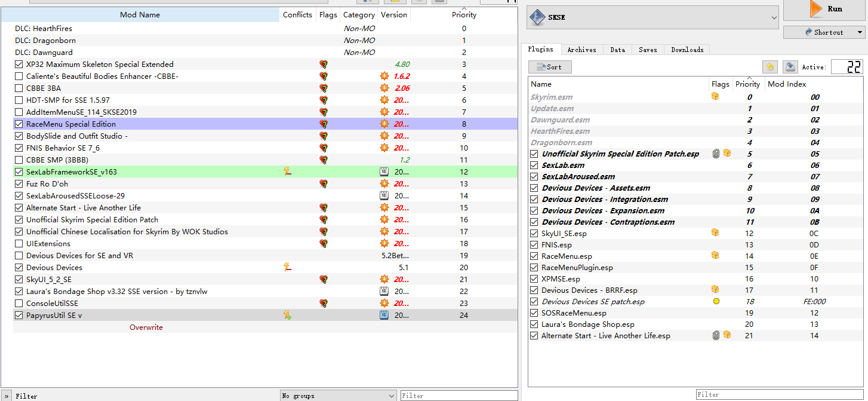Click the conflict lightning icon in Devious Devices row
This screenshot has height=401, width=868.
coord(287,268)
